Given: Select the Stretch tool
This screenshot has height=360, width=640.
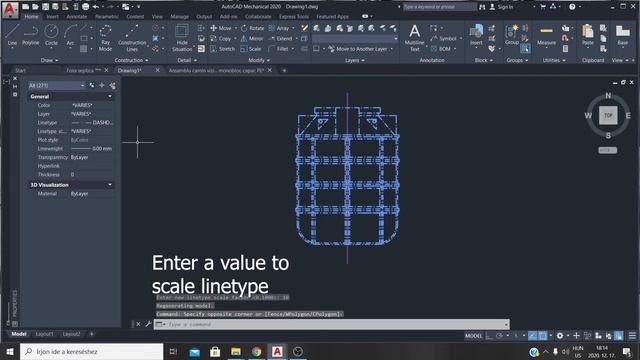Looking at the screenshot, I should [x=222, y=49].
